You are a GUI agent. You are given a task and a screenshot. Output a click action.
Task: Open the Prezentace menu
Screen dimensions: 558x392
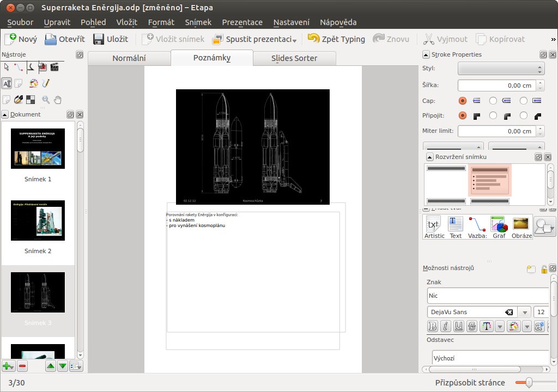(242, 22)
